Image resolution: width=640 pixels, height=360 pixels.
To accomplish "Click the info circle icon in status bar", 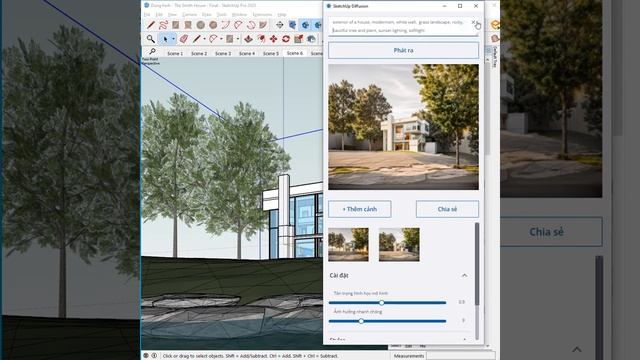I will click(154, 356).
